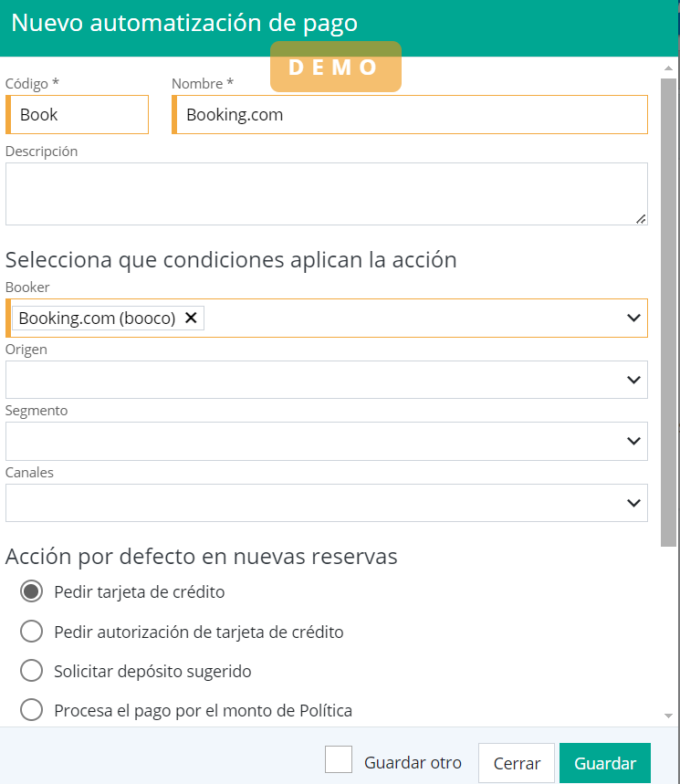Viewport: 680px width, 784px height.
Task: Click the green Guardar button
Action: (604, 763)
